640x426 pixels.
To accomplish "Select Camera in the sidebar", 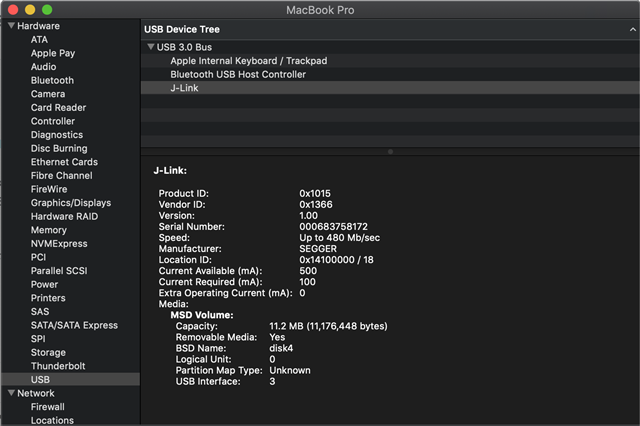I will coord(48,94).
